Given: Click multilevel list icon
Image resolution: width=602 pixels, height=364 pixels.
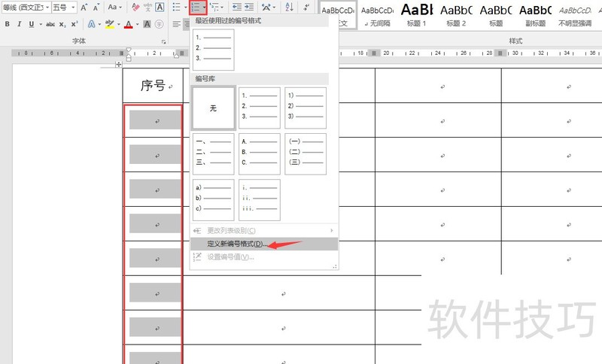Looking at the screenshot, I should pyautogui.click(x=214, y=7).
